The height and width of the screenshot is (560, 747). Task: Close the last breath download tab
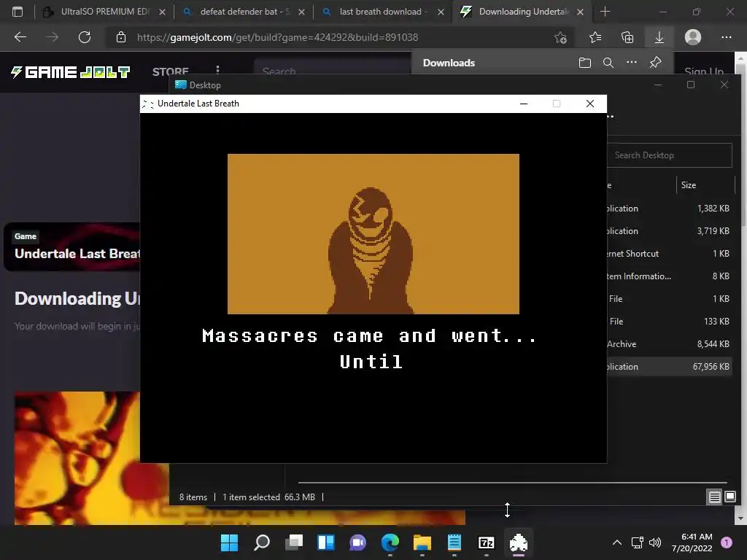pyautogui.click(x=441, y=12)
